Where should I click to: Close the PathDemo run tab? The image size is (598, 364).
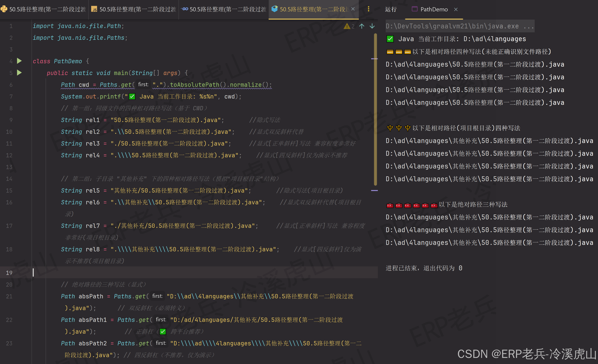(456, 9)
